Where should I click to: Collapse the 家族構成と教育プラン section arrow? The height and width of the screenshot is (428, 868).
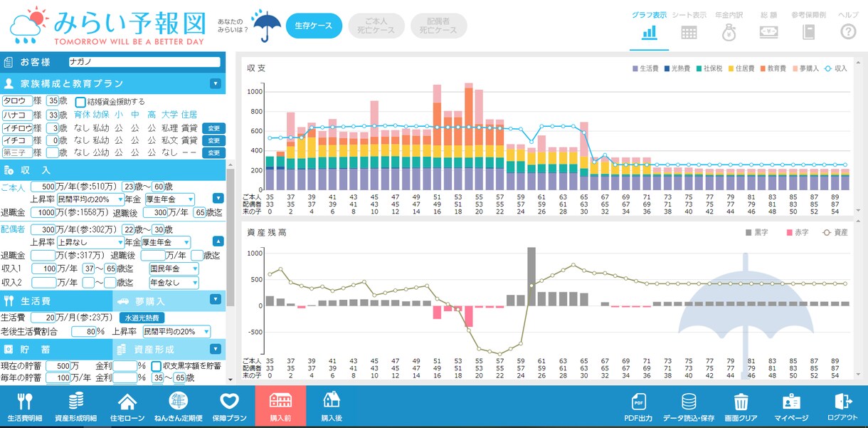(216, 83)
